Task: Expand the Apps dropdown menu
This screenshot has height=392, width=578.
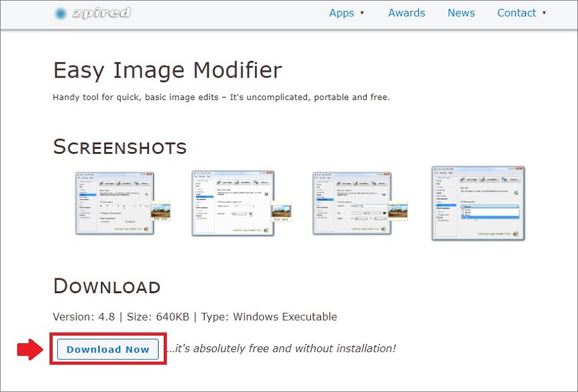Action: [346, 13]
